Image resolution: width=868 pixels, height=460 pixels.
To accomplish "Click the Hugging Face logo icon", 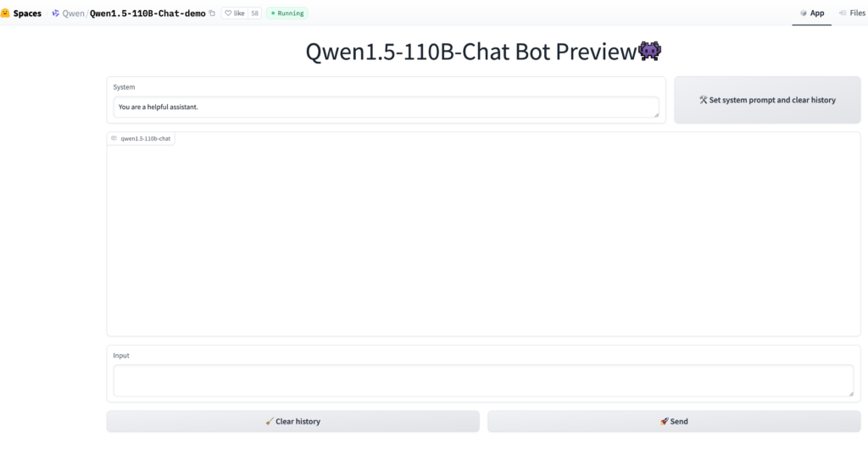I will pos(5,14).
